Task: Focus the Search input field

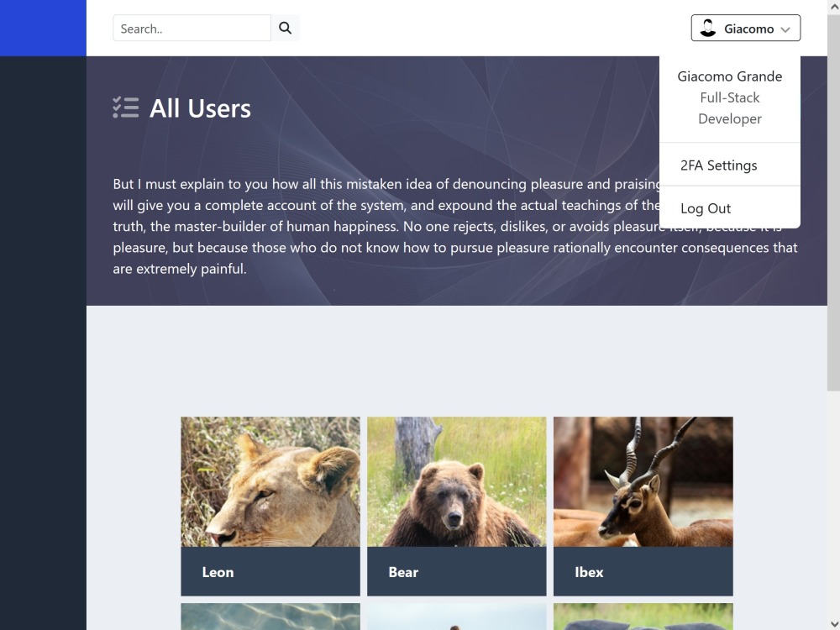Action: tap(192, 28)
